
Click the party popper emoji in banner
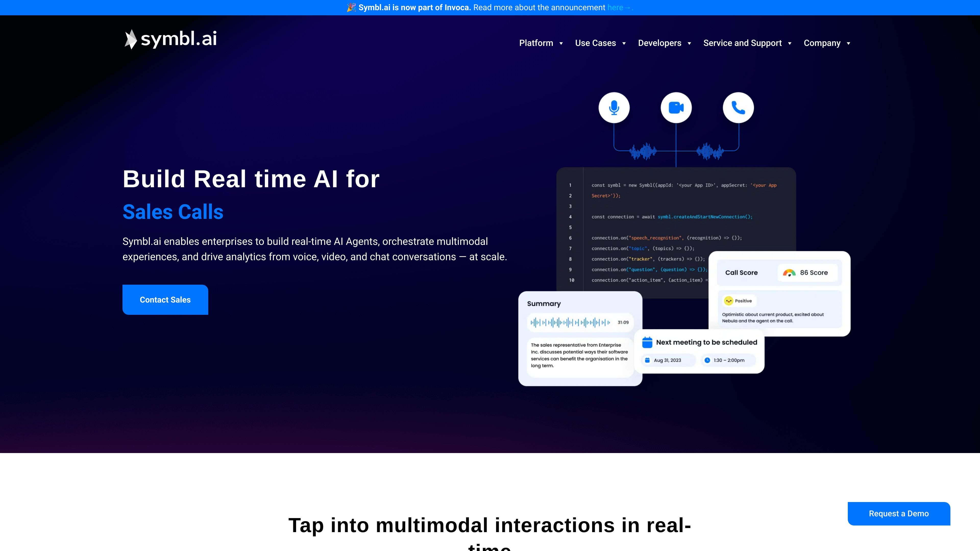point(351,8)
